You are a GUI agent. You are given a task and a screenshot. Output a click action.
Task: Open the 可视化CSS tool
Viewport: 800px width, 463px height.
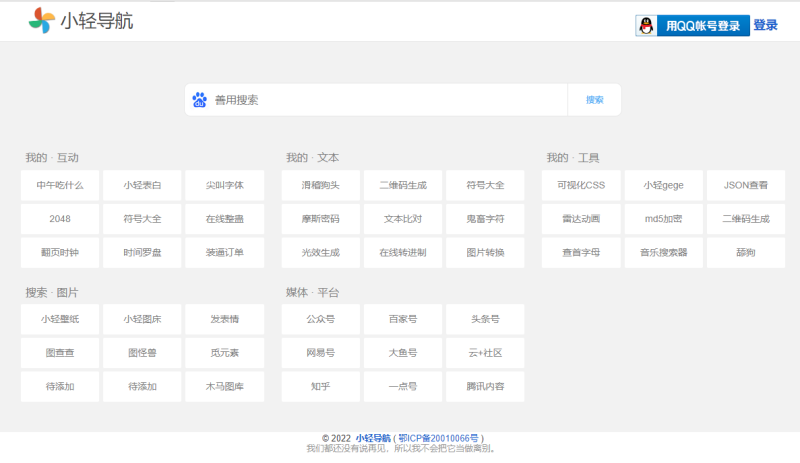581,185
